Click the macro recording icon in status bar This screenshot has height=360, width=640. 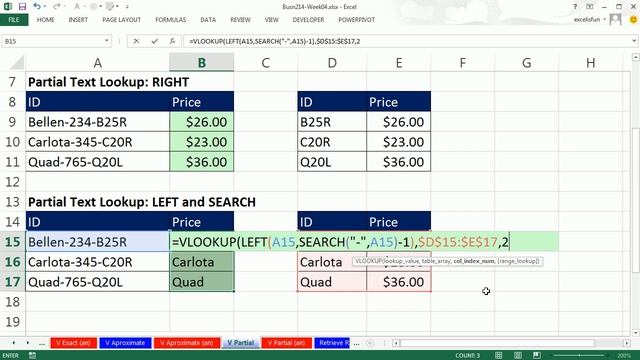[x=32, y=356]
